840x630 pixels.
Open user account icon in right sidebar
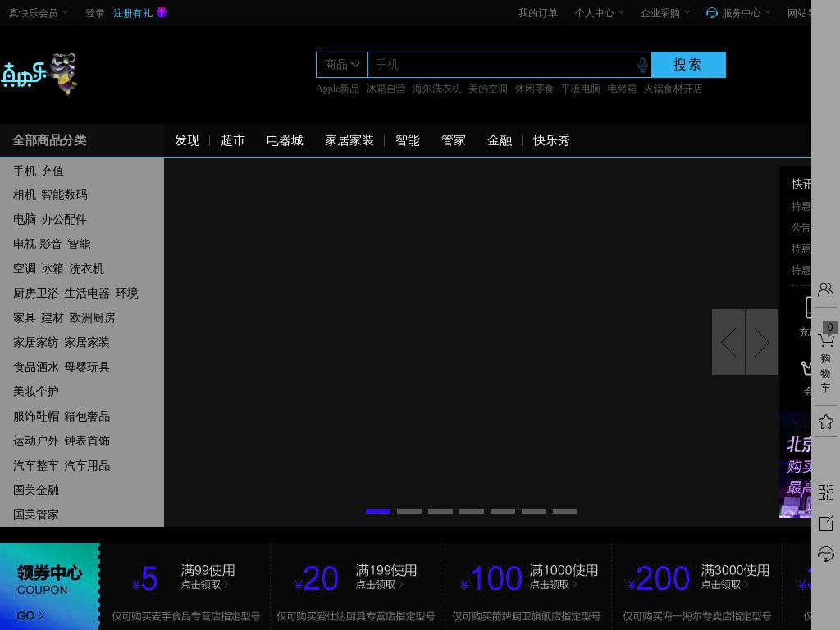coord(825,290)
